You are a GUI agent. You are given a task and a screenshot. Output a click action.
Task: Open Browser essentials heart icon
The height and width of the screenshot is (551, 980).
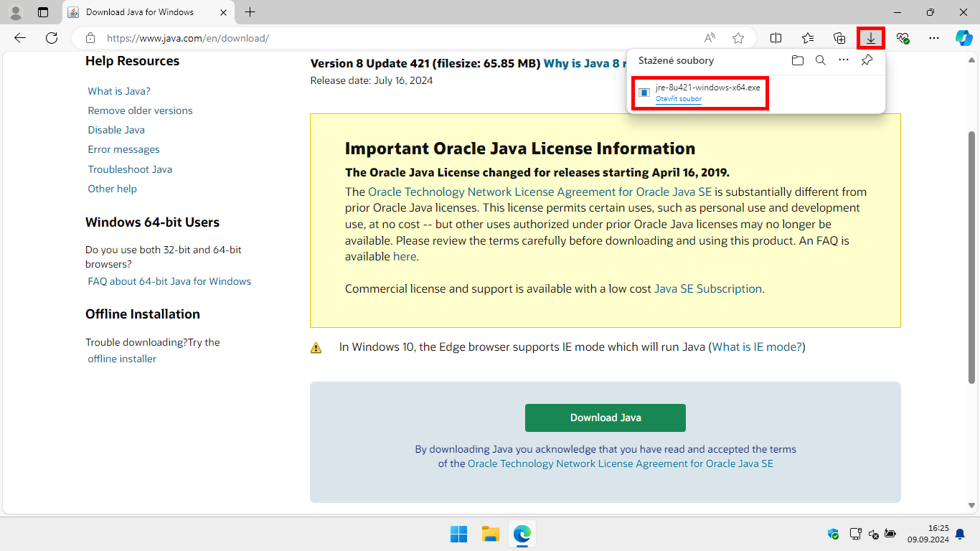(x=903, y=38)
